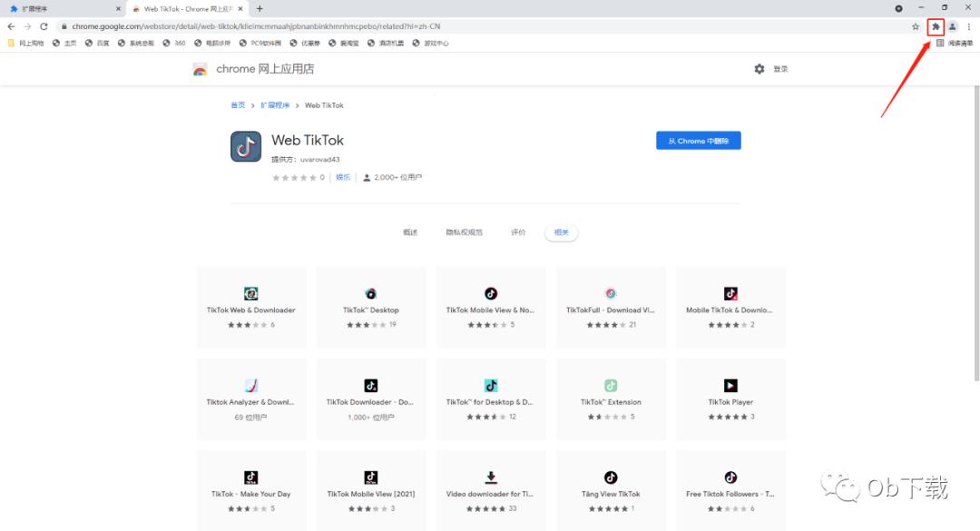Click the browser back arrow icon
The height and width of the screenshot is (531, 980).
tap(9, 26)
